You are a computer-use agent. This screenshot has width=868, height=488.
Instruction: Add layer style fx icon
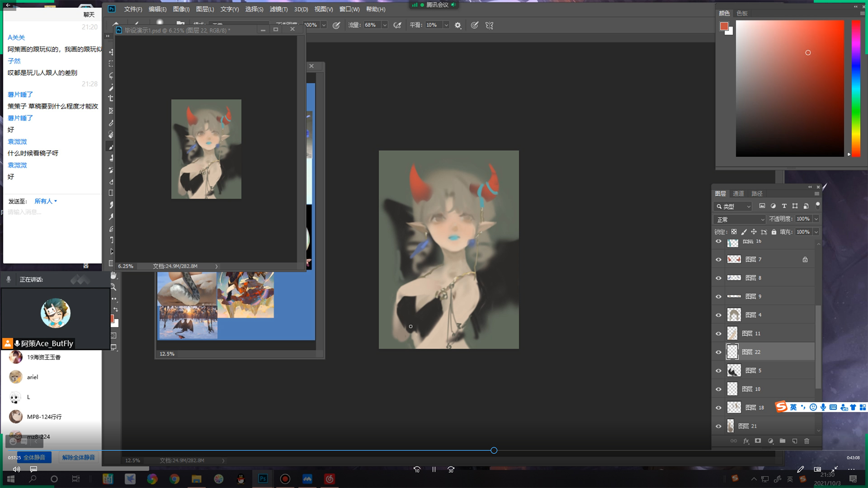click(746, 441)
